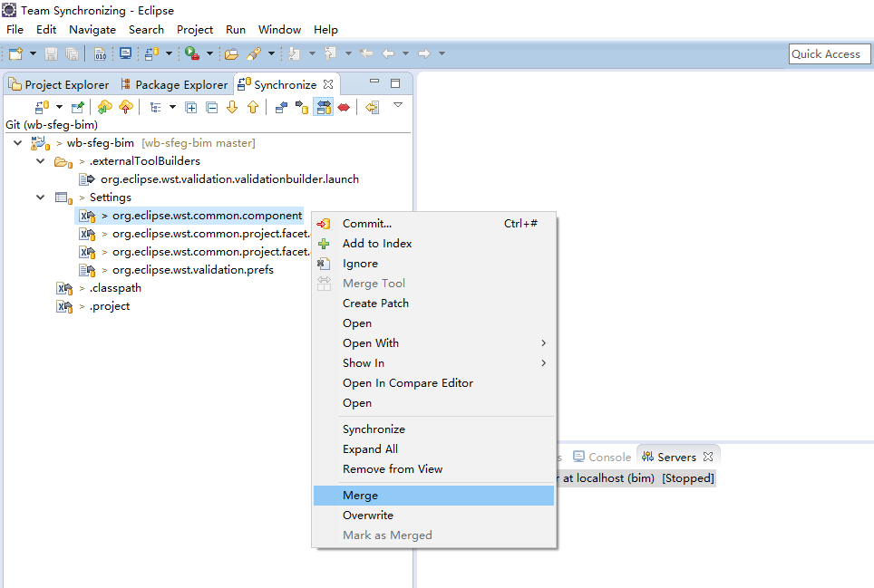Image resolution: width=874 pixels, height=588 pixels.
Task: Collapse the .externalToolBuilders folder
Action: (x=41, y=161)
